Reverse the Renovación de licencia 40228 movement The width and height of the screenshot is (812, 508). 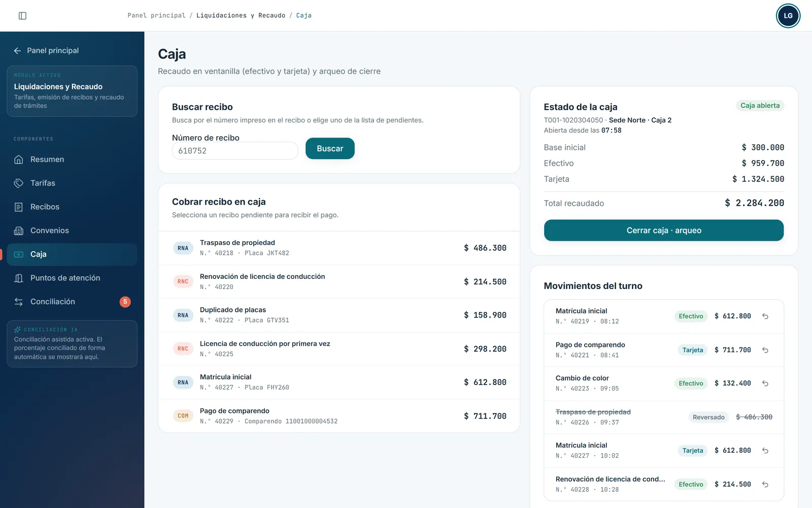(x=765, y=485)
